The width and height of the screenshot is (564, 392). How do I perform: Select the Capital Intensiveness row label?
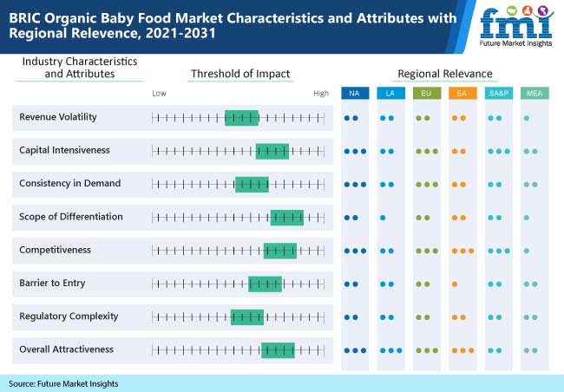pos(64,150)
